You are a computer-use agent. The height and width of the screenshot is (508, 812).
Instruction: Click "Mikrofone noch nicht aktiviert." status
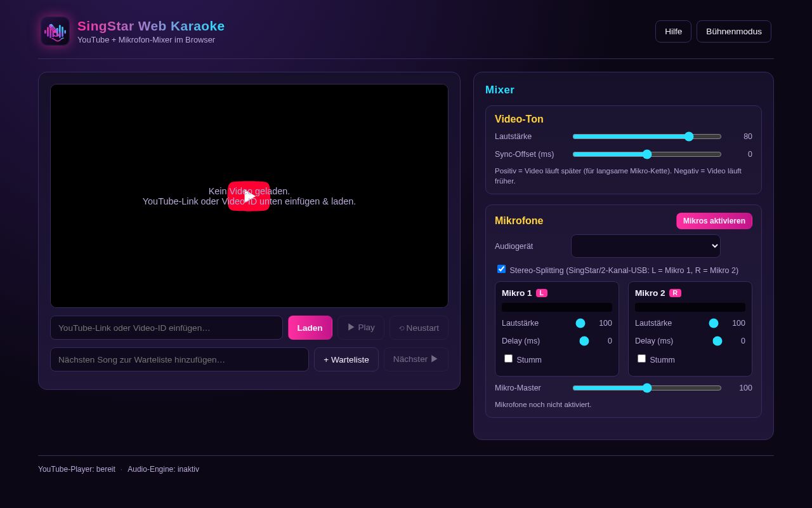click(543, 404)
